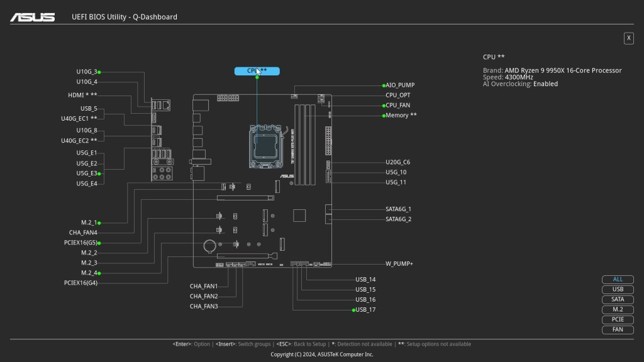Click the Memory slot label
The width and height of the screenshot is (644, 362).
401,116
